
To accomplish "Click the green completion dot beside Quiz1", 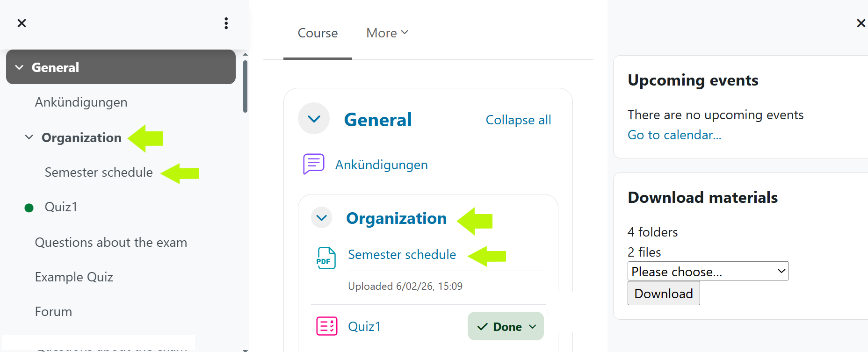I will coord(29,207).
